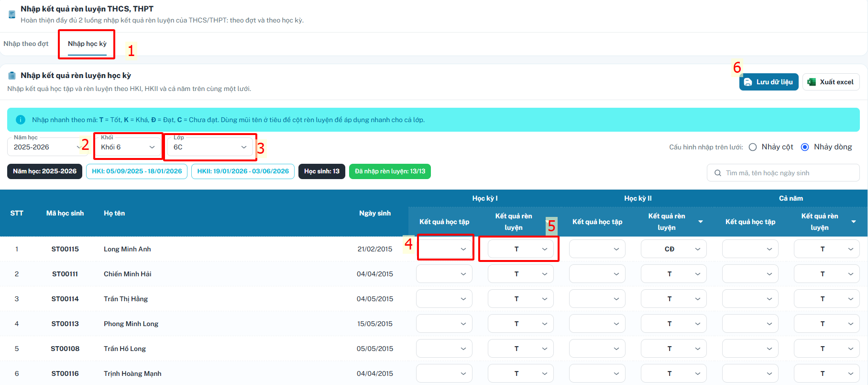The height and width of the screenshot is (385, 868).
Task: Export table with Xuất excel button
Action: tap(831, 82)
